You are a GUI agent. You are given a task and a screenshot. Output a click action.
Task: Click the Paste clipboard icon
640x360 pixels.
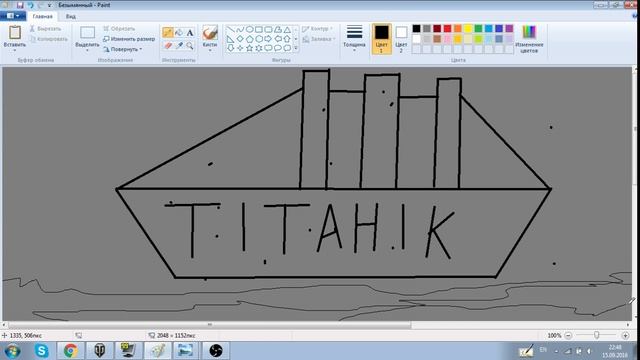point(15,33)
